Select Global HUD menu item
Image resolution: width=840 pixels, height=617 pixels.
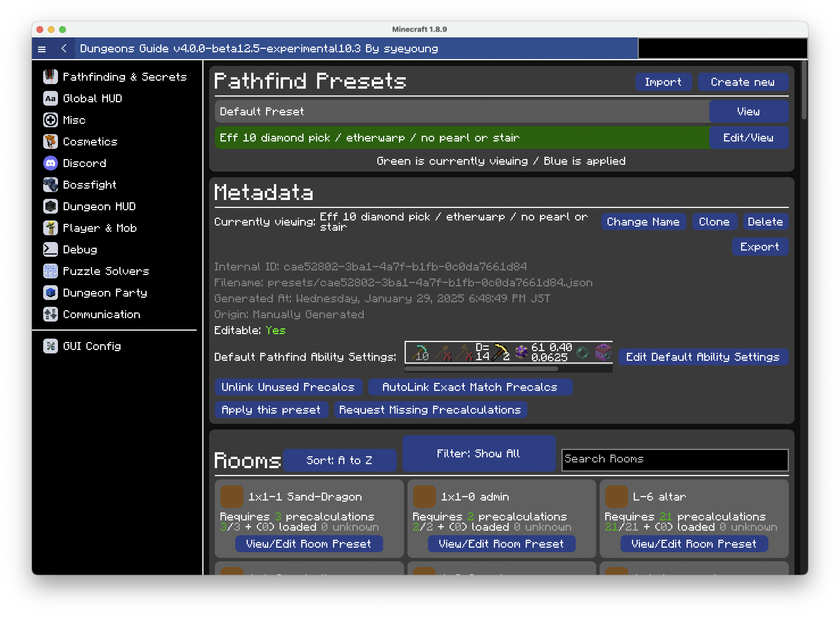coord(92,99)
